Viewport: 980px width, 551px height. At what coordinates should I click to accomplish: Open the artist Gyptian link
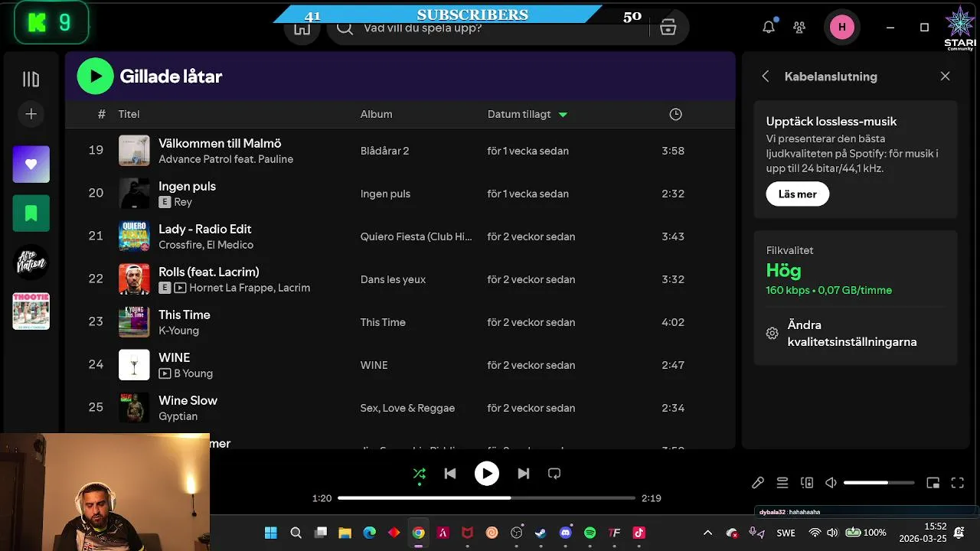coord(178,416)
